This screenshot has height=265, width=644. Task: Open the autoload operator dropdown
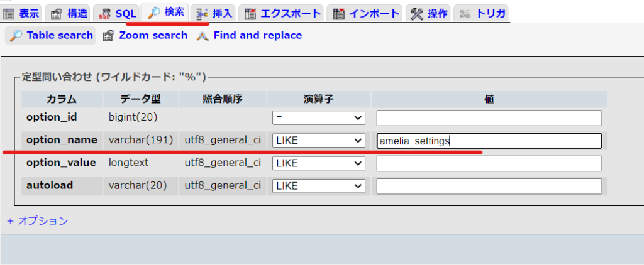319,187
